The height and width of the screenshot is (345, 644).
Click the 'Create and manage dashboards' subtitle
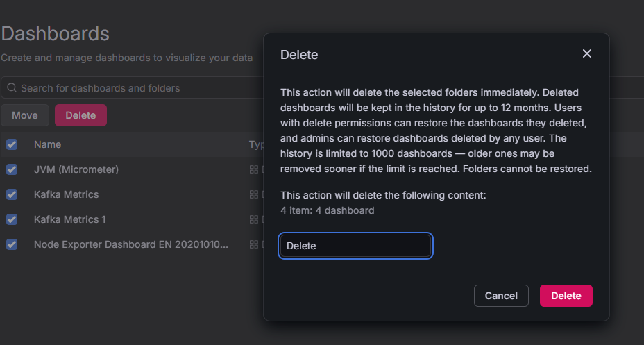pyautogui.click(x=126, y=58)
